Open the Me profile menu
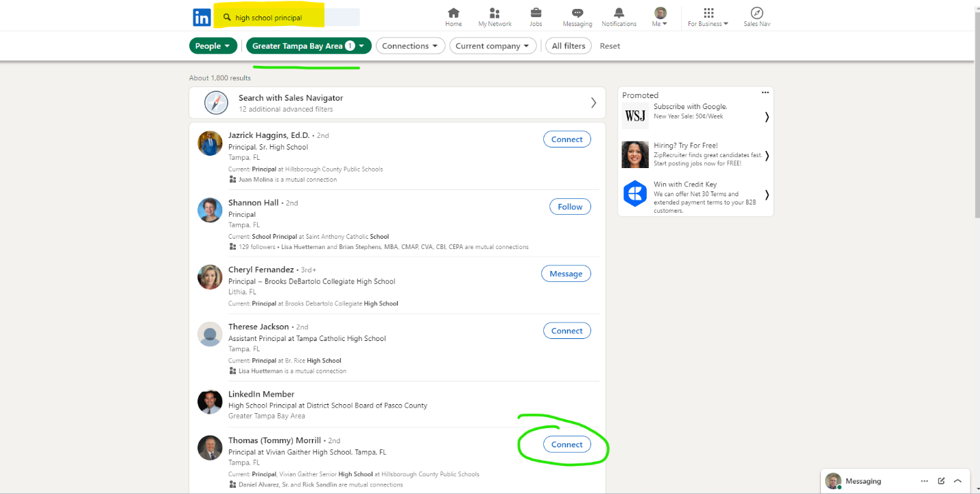 pos(660,17)
